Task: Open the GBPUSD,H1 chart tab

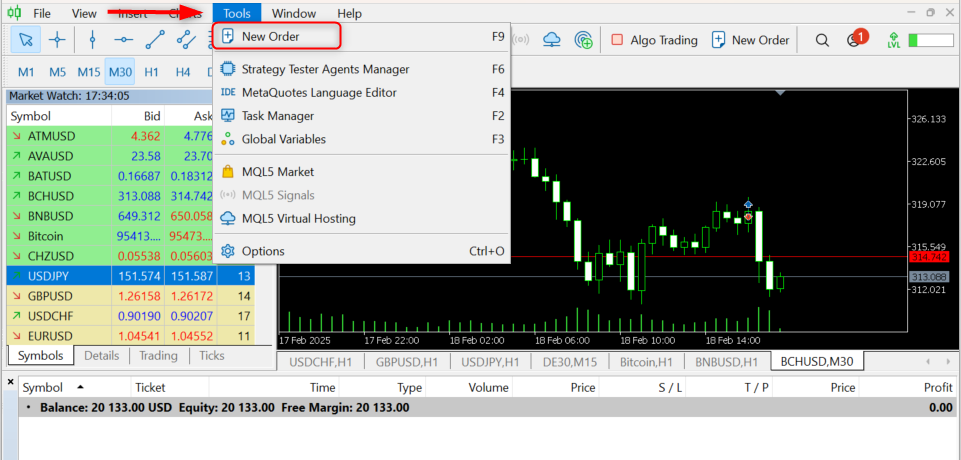Action: [408, 361]
